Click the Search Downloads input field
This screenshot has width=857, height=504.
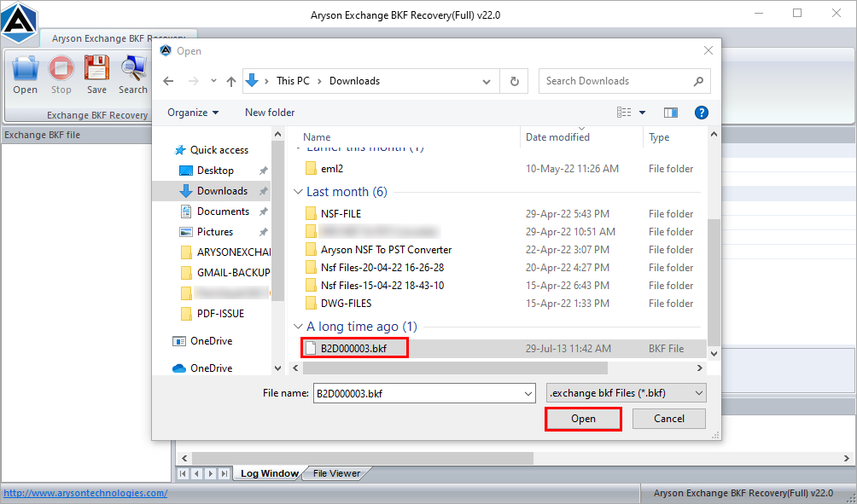coord(616,81)
